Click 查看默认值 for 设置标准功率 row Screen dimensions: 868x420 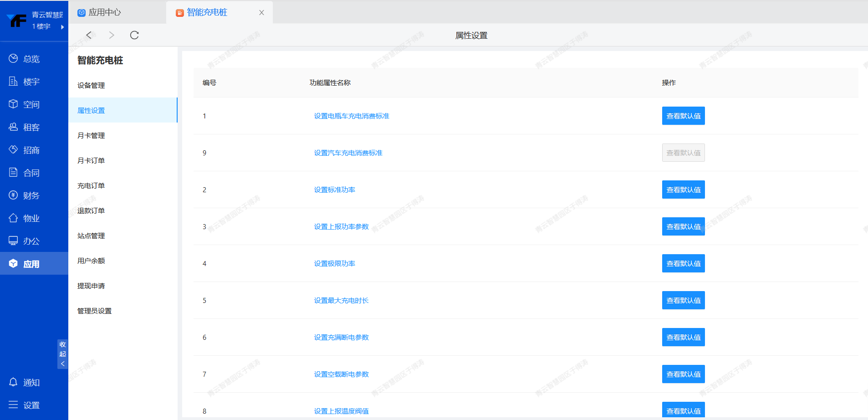[683, 190]
